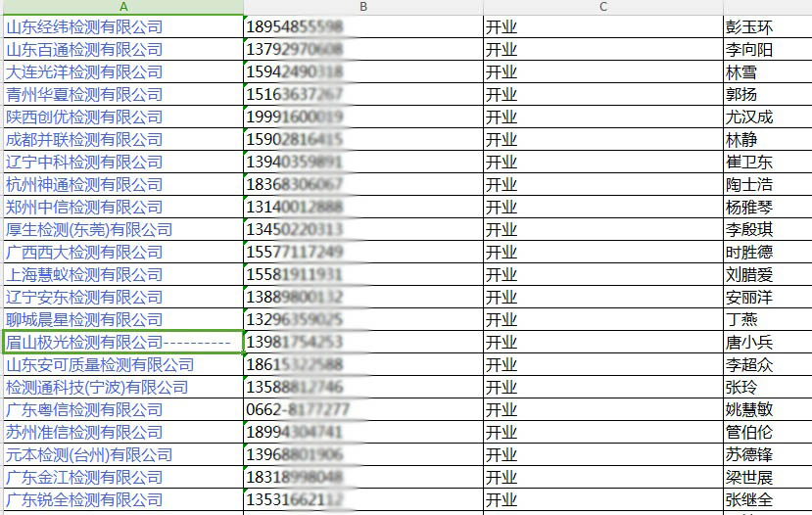812x515 pixels.
Task: Select phone cell in 山东百通检测 row
Action: [x=363, y=50]
